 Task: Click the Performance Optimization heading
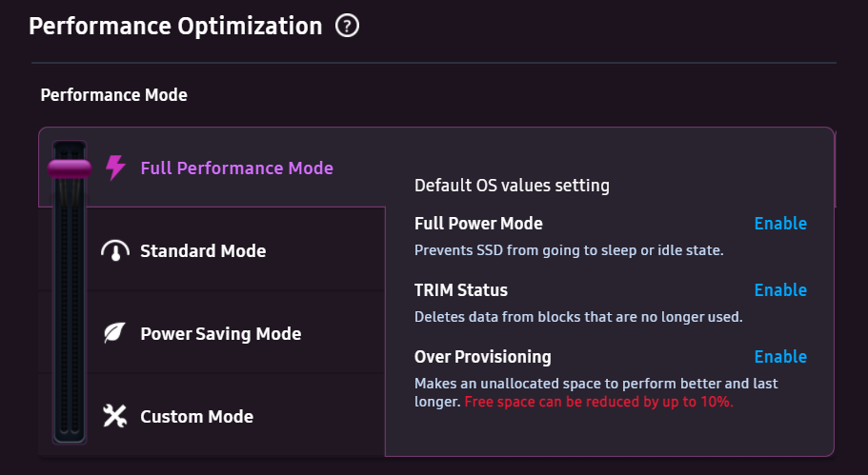[x=176, y=26]
